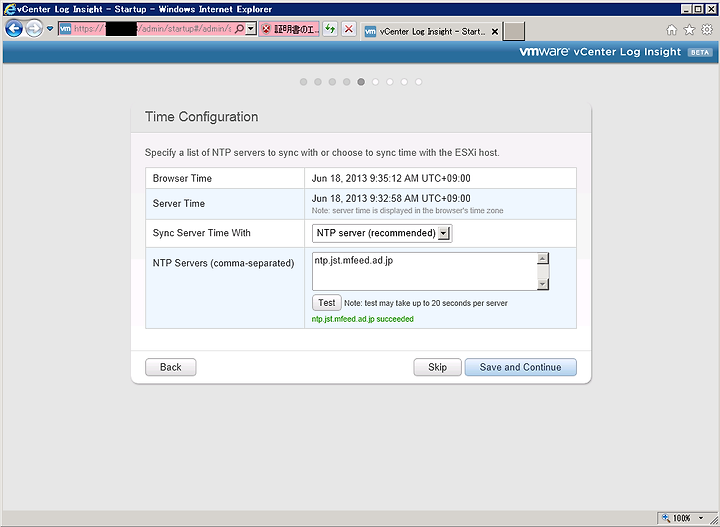This screenshot has height=527, width=720.
Task: Click Browser Time value Jun 18, 2013 9:35:12
Action: (x=391, y=179)
